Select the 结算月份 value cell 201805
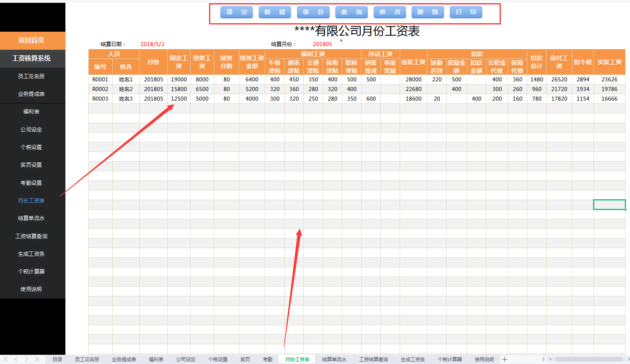The height and width of the screenshot is (364, 630). click(x=322, y=44)
